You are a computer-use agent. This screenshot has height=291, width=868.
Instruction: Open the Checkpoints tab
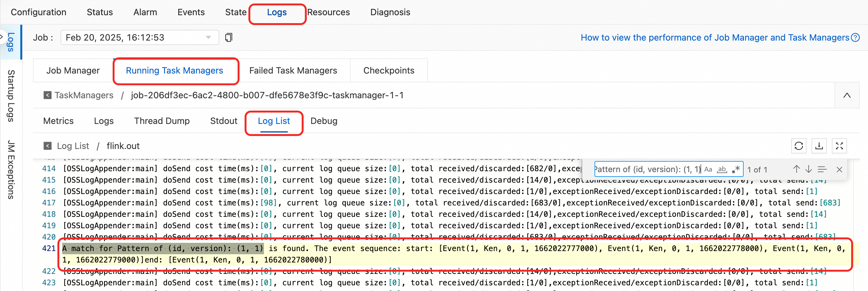[389, 70]
